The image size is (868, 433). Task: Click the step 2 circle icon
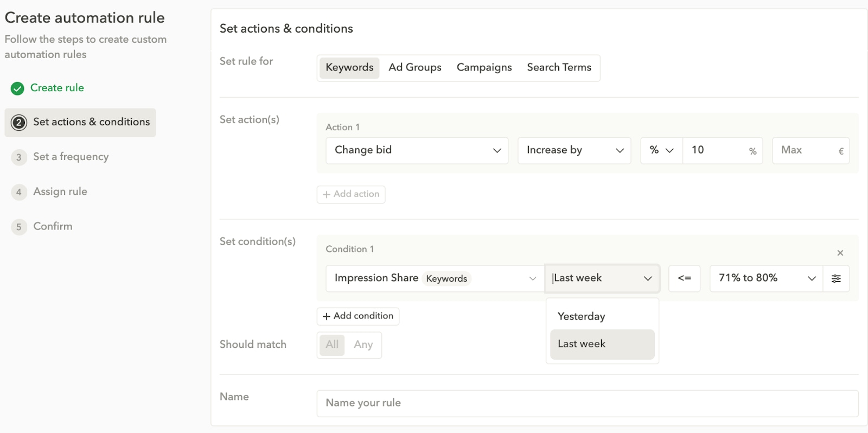point(19,123)
